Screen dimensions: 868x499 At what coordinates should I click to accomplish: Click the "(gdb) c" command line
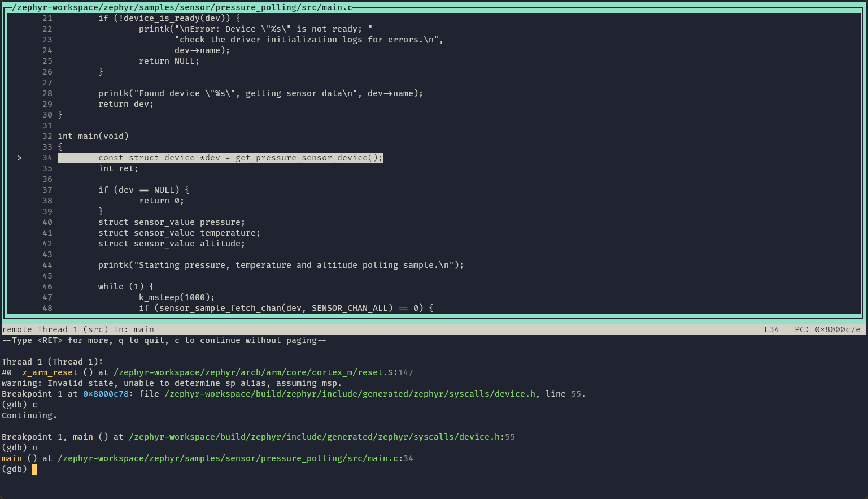pyautogui.click(x=19, y=405)
